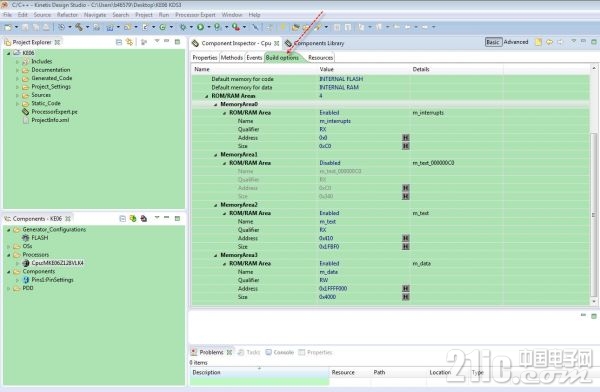This screenshot has width=600, height=392.
Task: Click H hex button for MemoryArea2 Size
Action: coord(406,247)
